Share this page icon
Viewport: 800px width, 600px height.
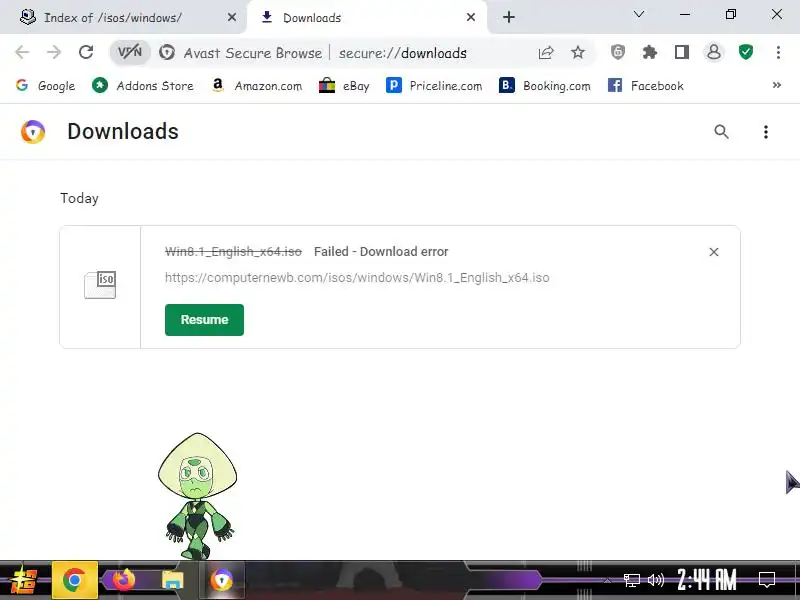tap(546, 52)
